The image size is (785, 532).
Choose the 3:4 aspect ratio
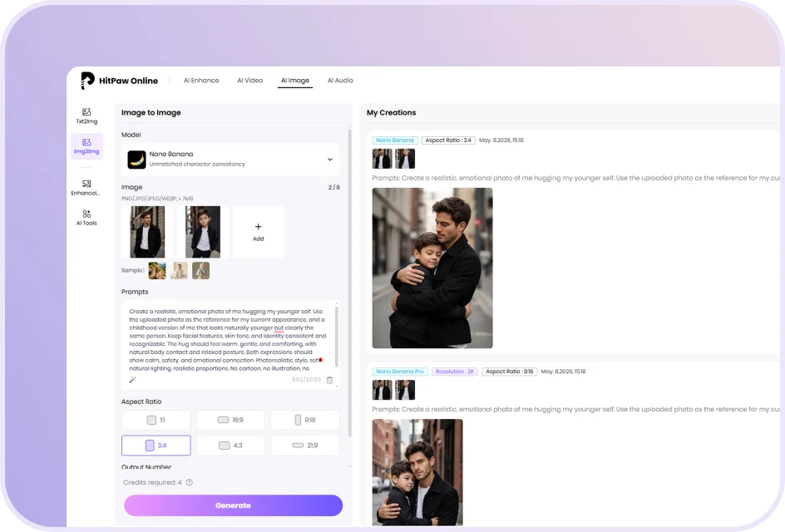[156, 446]
